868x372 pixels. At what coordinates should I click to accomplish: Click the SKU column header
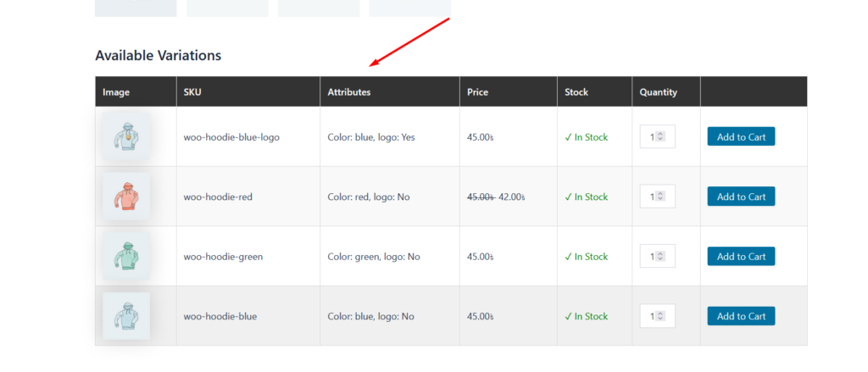[192, 92]
